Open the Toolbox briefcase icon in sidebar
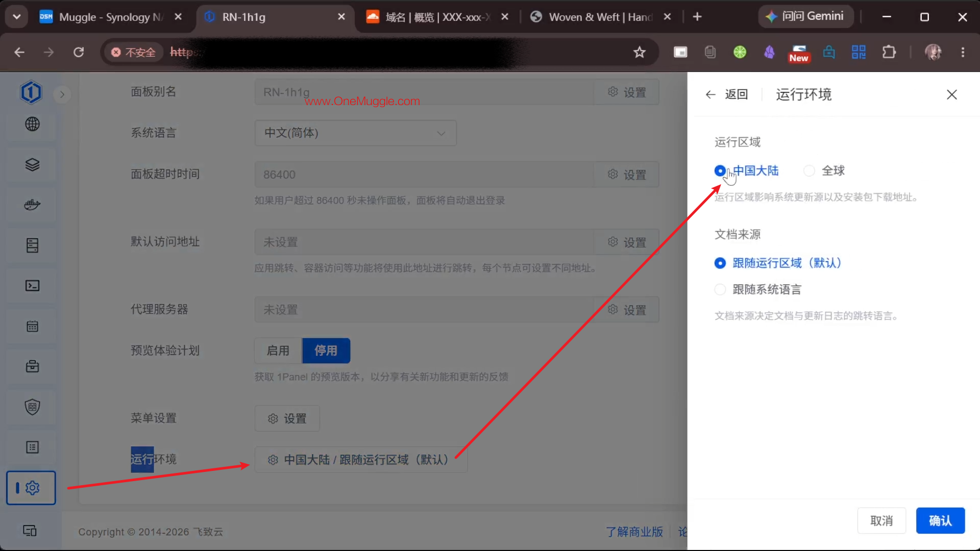This screenshot has width=980, height=551. tap(32, 366)
